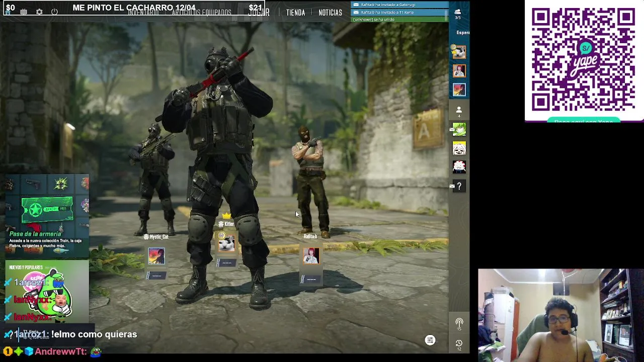Open the green Armory Pass ticket
The image size is (644, 362).
click(47, 210)
